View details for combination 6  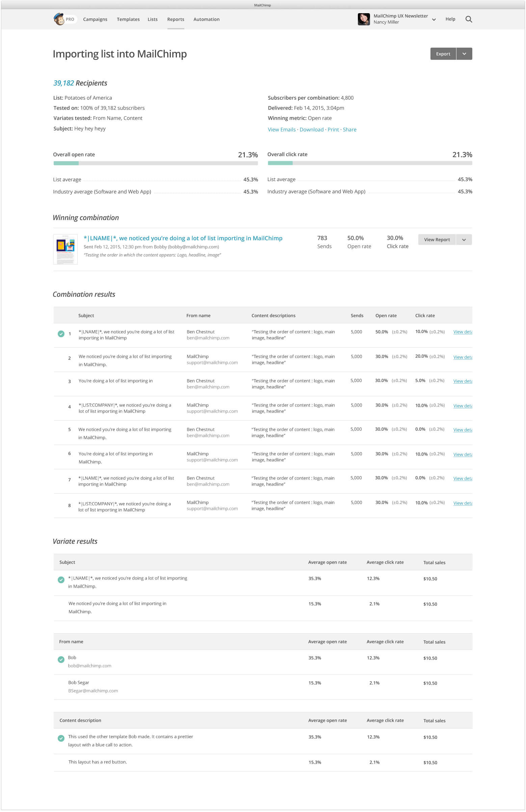463,455
